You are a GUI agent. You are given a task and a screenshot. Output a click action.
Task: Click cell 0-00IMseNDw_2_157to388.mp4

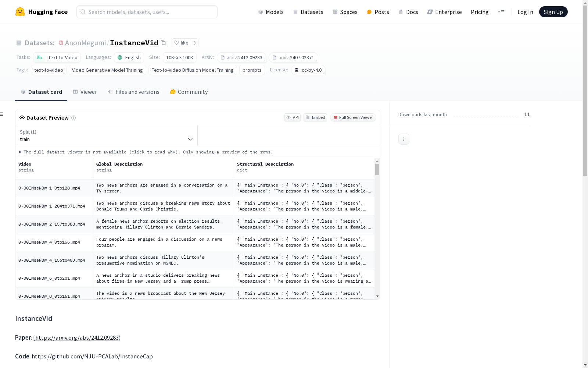point(54,224)
